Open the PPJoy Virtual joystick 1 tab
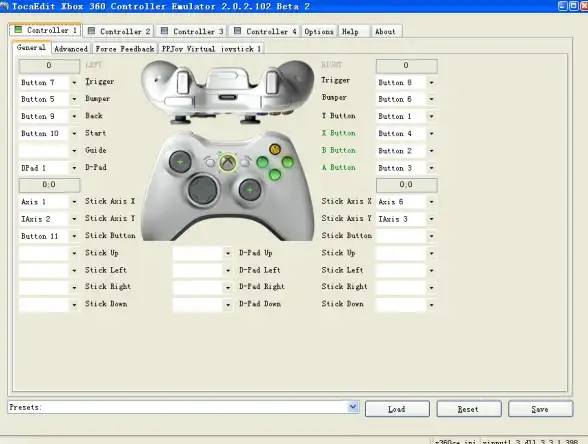The width and height of the screenshot is (588, 444). (x=212, y=49)
